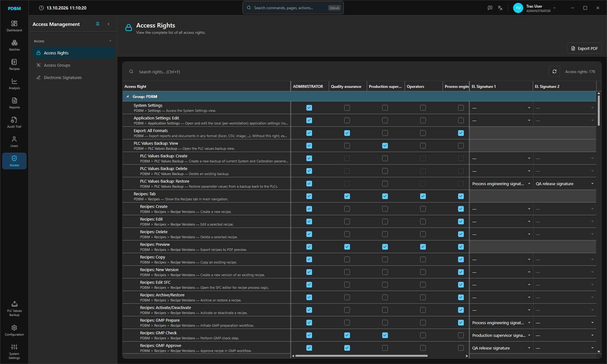Viewport: 607px width, 364px height.
Task: Collapse the Group: PDBM expander triangle
Action: tap(128, 96)
